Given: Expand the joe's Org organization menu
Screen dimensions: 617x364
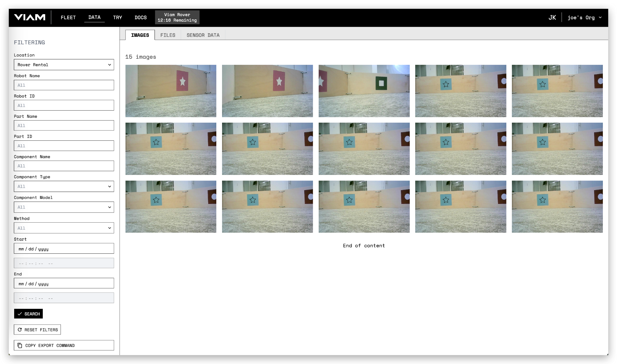Looking at the screenshot, I should click(585, 17).
